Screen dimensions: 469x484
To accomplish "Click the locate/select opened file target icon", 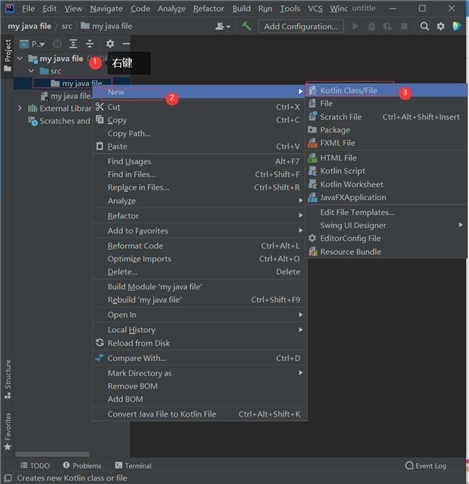I will tap(57, 44).
